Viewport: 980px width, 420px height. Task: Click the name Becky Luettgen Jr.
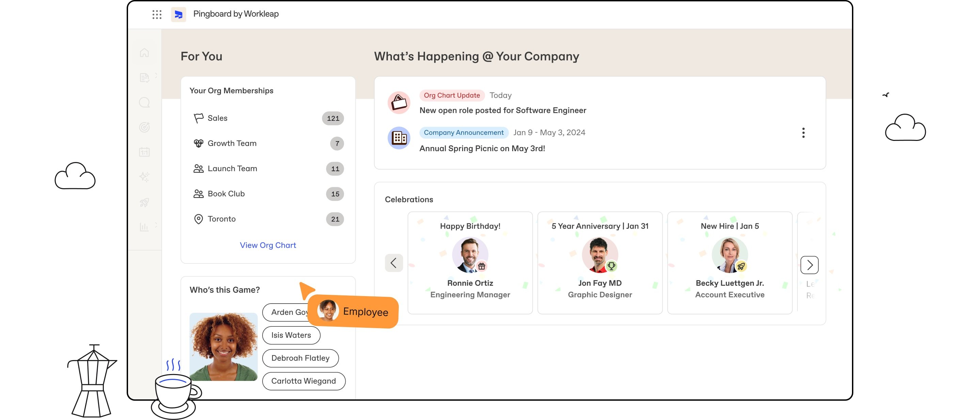click(x=729, y=283)
